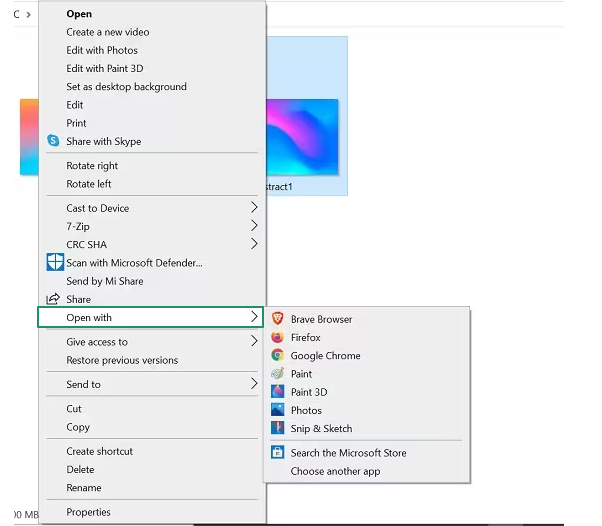Click the Paint 3D icon

278,391
